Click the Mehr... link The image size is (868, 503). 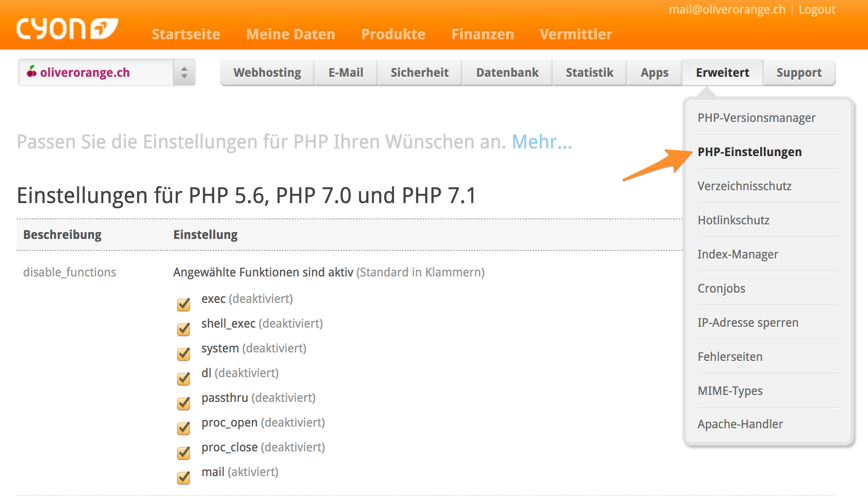pyautogui.click(x=542, y=142)
